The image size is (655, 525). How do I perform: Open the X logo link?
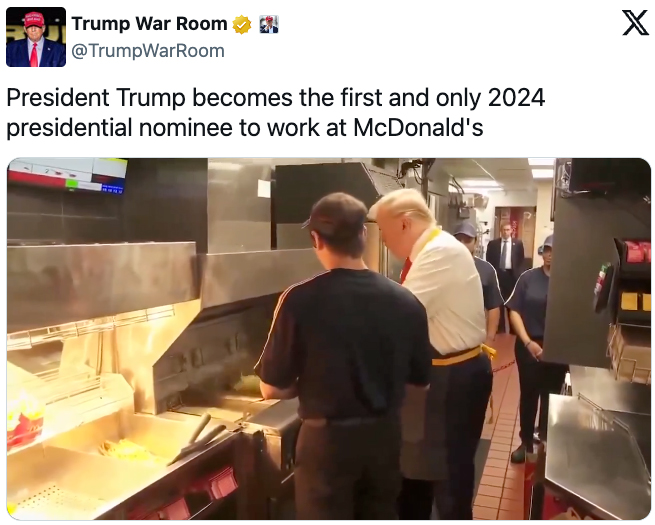pyautogui.click(x=635, y=23)
